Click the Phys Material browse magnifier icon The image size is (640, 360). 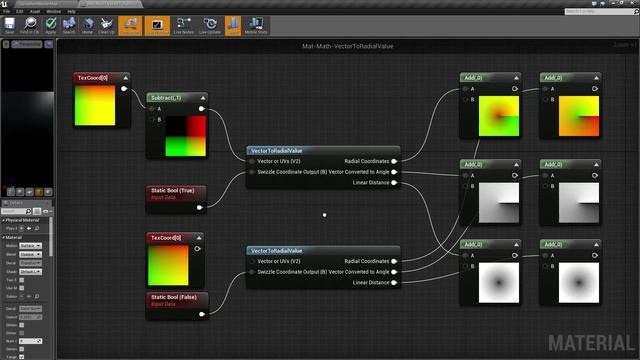click(x=37, y=228)
